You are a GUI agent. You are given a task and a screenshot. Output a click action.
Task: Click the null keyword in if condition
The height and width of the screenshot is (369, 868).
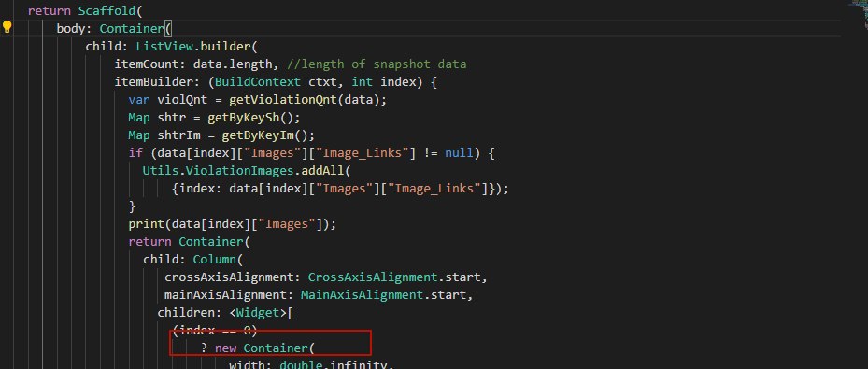459,153
